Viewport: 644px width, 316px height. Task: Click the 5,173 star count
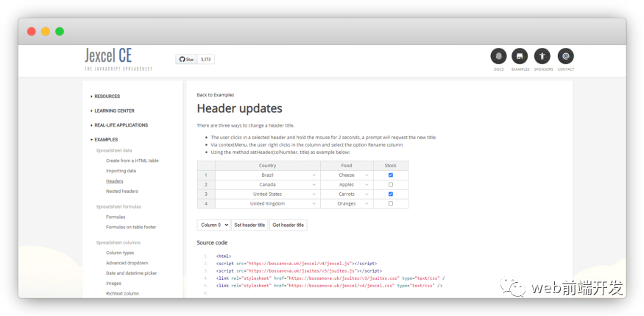[206, 60]
